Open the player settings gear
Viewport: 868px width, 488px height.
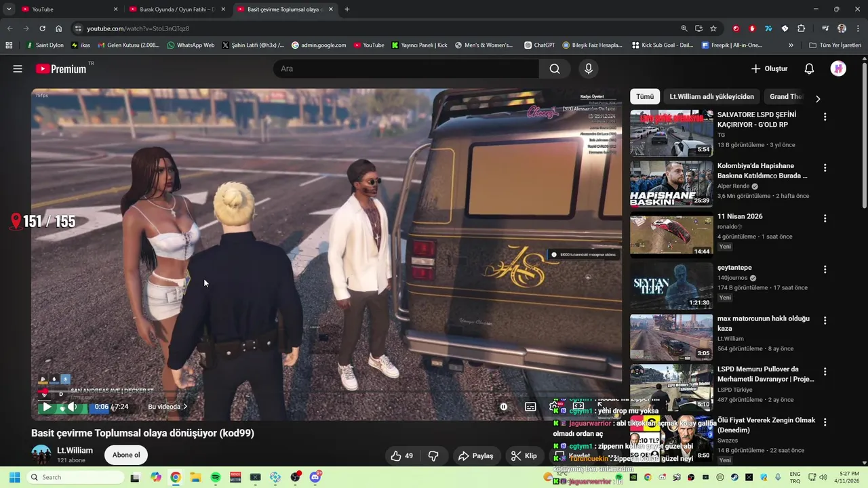click(554, 407)
